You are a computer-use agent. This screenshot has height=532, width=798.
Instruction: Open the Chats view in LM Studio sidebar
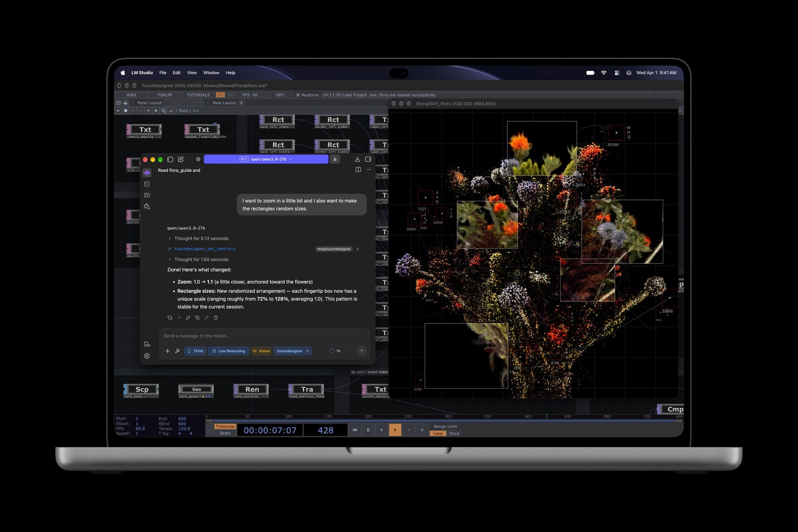tap(147, 173)
